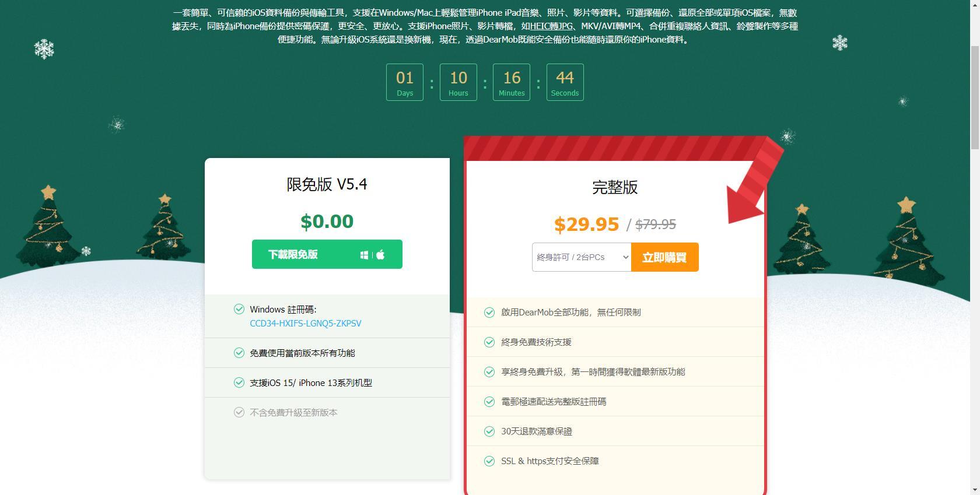Screen dimensions: 980x495
Task: Click the 44 Seconds countdown box
Action: coord(565,82)
